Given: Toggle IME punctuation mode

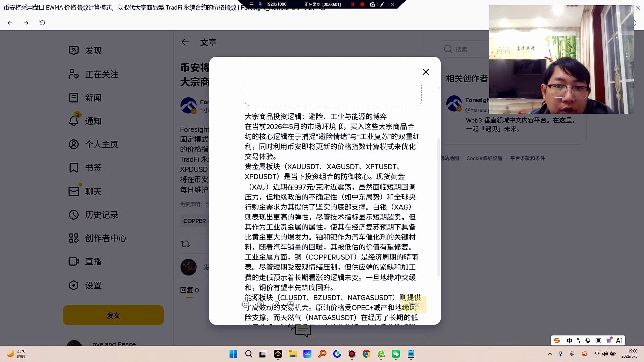Looking at the screenshot, I should [579, 340].
